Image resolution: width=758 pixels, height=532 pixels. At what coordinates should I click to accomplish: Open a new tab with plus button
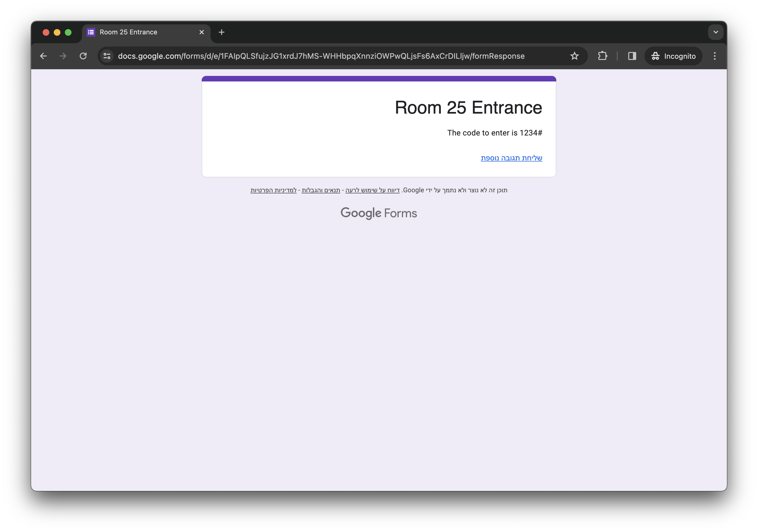pyautogui.click(x=222, y=32)
